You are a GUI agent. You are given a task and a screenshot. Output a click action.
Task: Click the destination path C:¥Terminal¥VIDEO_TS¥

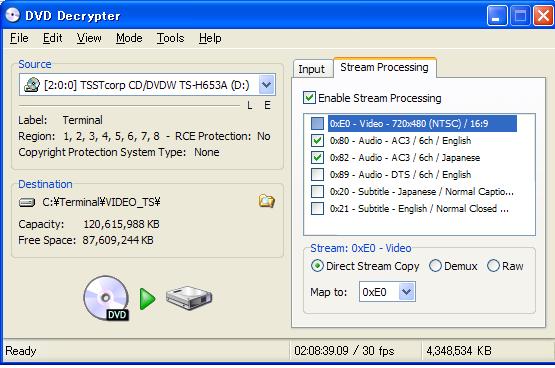click(x=101, y=202)
